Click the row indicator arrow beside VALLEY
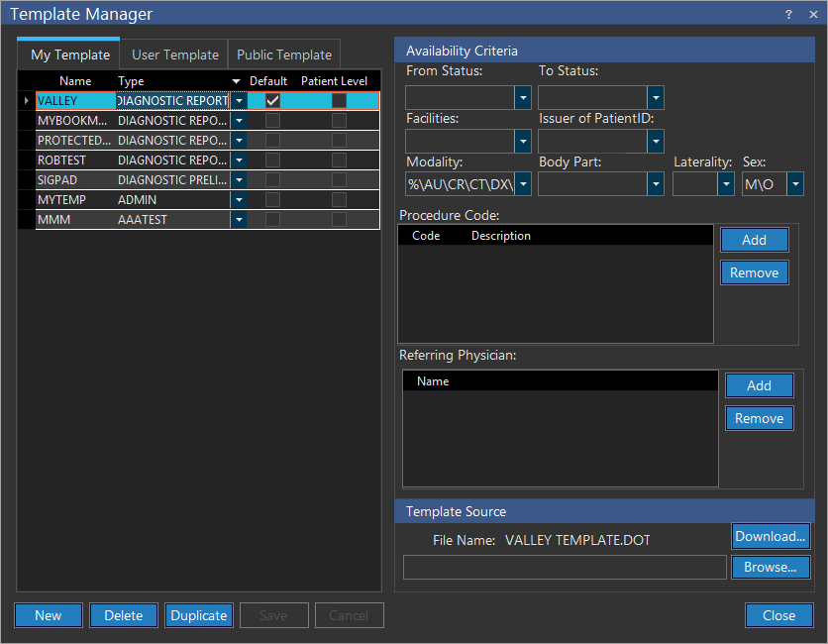This screenshot has width=828, height=644. (26, 101)
